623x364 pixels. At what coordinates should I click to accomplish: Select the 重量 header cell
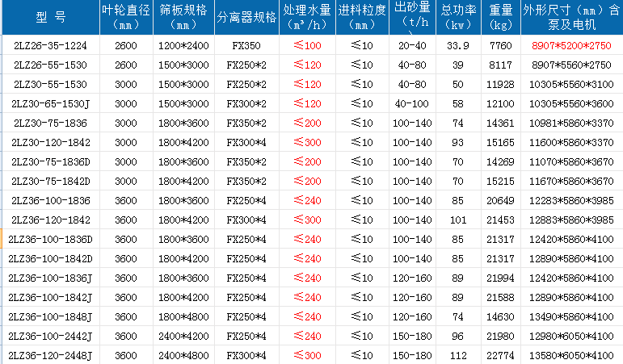click(x=501, y=17)
